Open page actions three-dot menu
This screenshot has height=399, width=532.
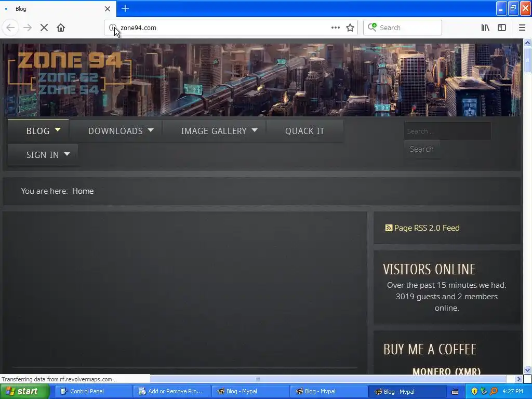pyautogui.click(x=335, y=28)
